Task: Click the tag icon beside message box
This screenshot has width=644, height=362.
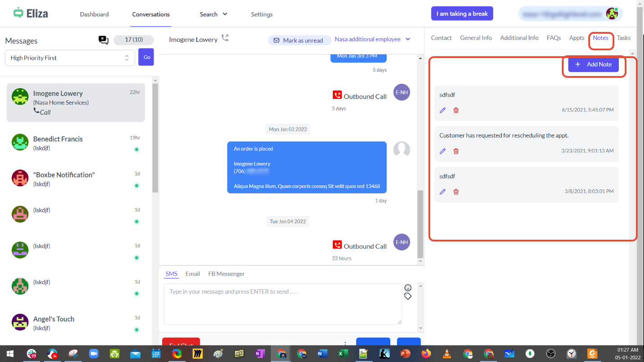Action: click(x=408, y=296)
